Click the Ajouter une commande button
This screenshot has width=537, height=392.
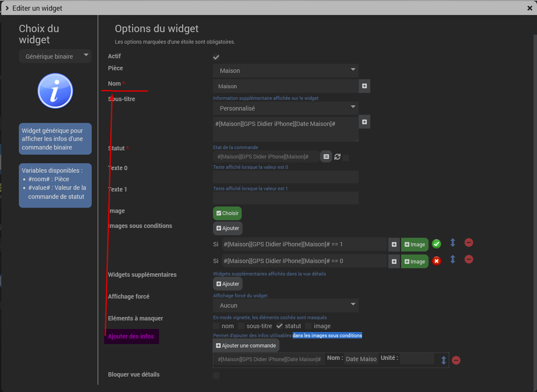point(246,346)
